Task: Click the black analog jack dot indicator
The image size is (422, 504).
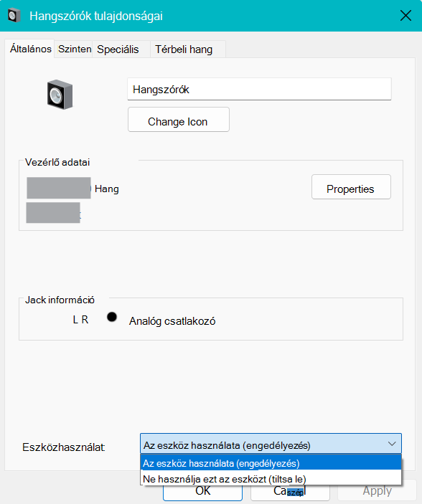Action: click(112, 317)
